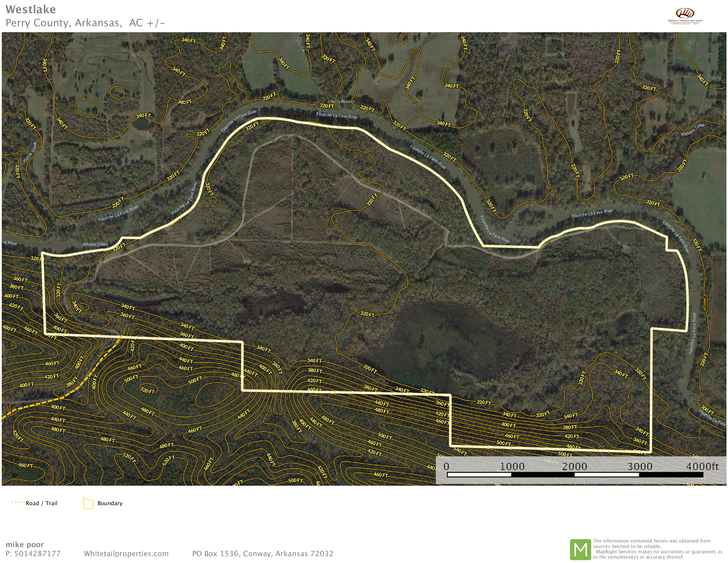Image resolution: width=728 pixels, height=563 pixels.
Task: Click the Westlake map title
Action: coord(31,9)
